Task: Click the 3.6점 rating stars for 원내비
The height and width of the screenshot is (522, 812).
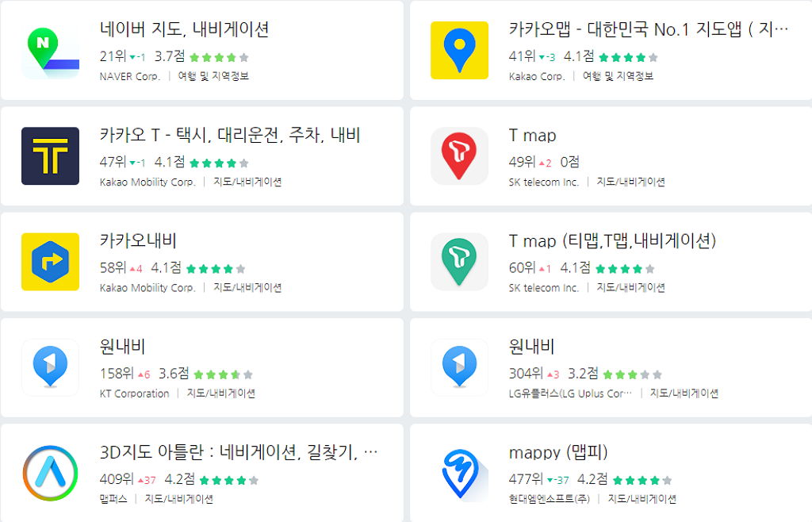Action: (223, 374)
